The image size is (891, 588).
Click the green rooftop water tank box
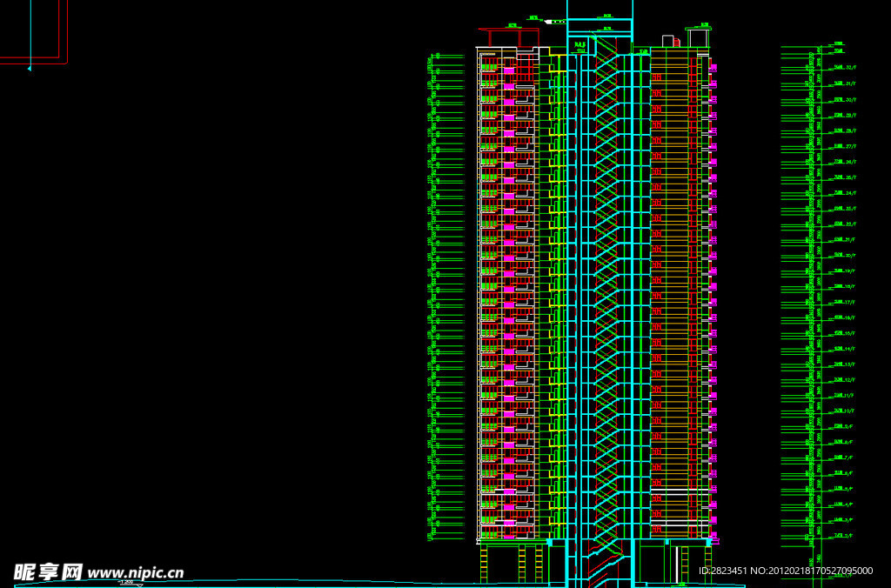(698, 37)
